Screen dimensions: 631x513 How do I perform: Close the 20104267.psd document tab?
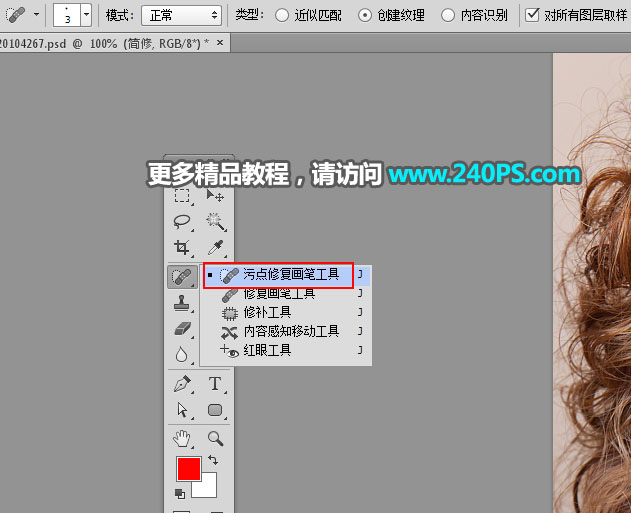pyautogui.click(x=220, y=42)
